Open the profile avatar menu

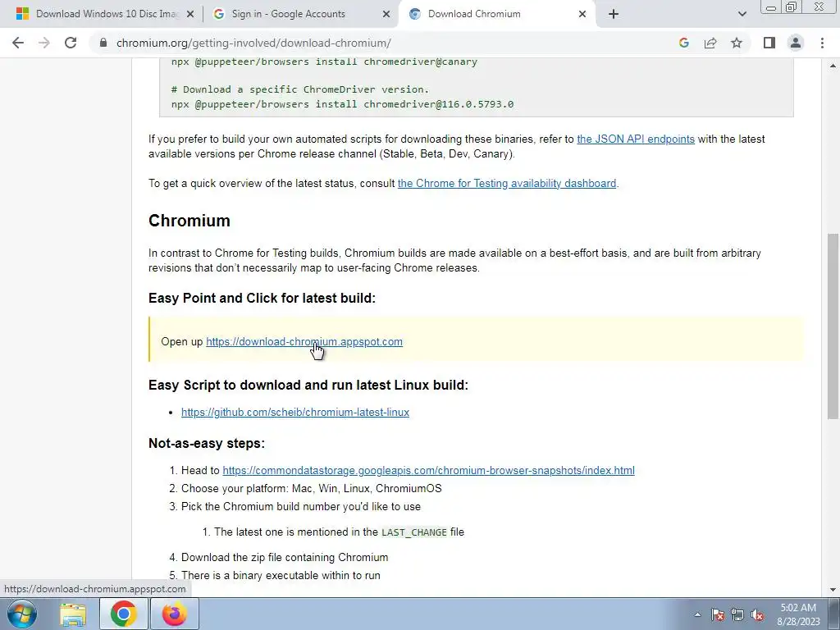[x=796, y=43]
